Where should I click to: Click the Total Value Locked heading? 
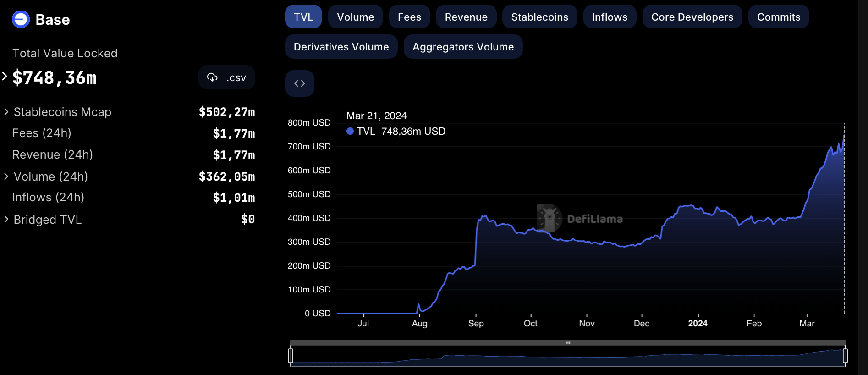[x=65, y=53]
